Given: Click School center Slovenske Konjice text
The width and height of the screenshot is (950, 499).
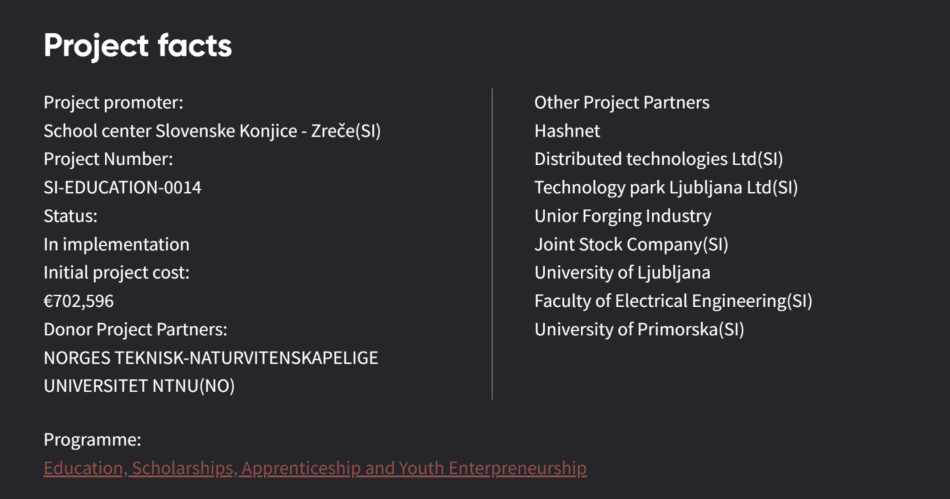Looking at the screenshot, I should pyautogui.click(x=212, y=131).
